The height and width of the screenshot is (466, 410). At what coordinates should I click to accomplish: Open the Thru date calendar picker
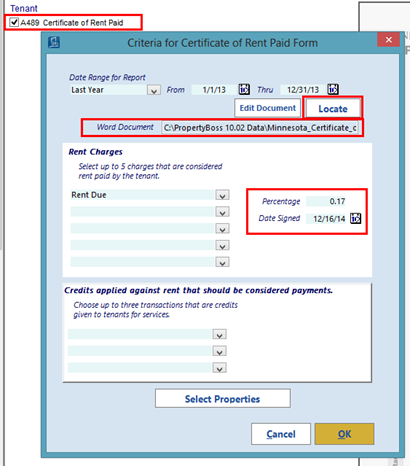[333, 89]
